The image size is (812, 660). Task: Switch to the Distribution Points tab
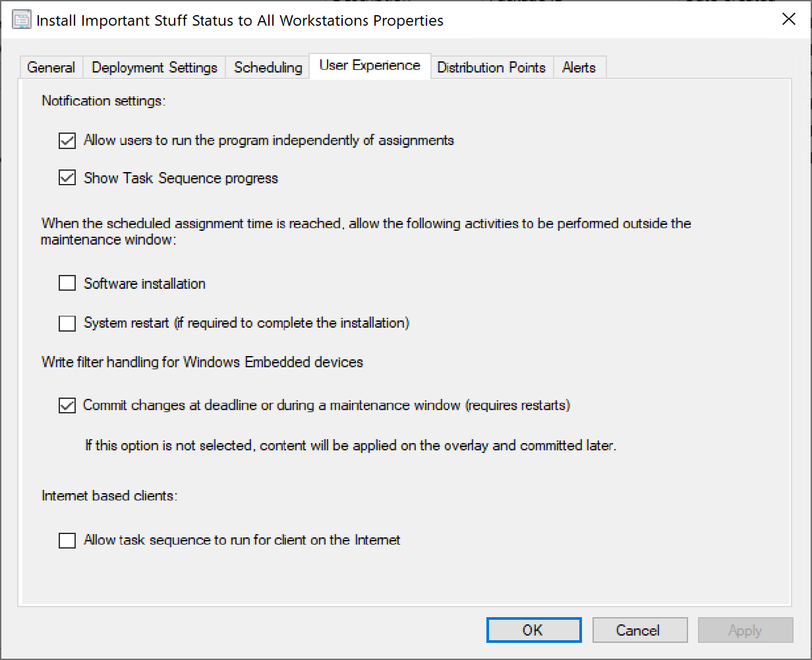tap(491, 67)
